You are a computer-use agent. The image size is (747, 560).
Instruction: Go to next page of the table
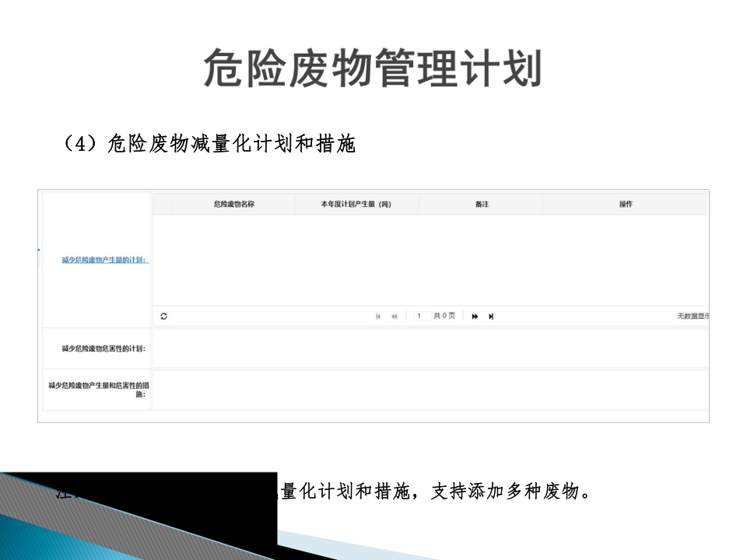point(475,317)
